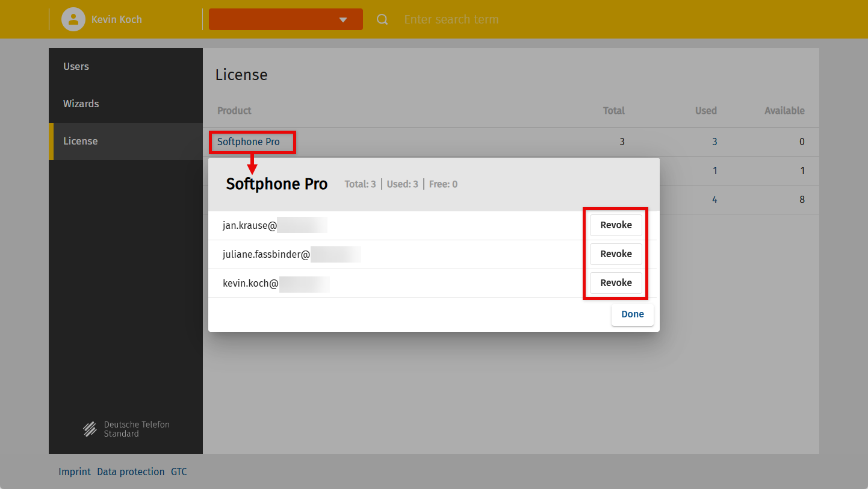Open the Softphone Pro product link
Image resolution: width=868 pixels, height=489 pixels.
(249, 142)
